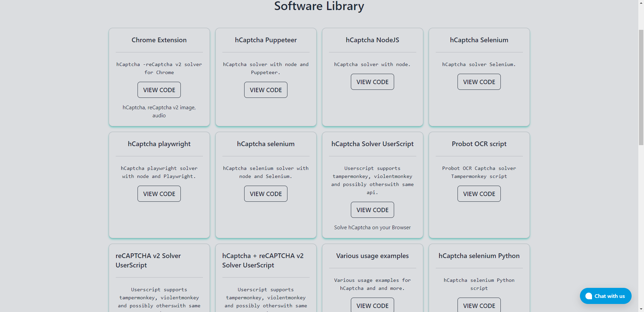Click the scrollbar down arrow
644x312 pixels.
coord(641,309)
